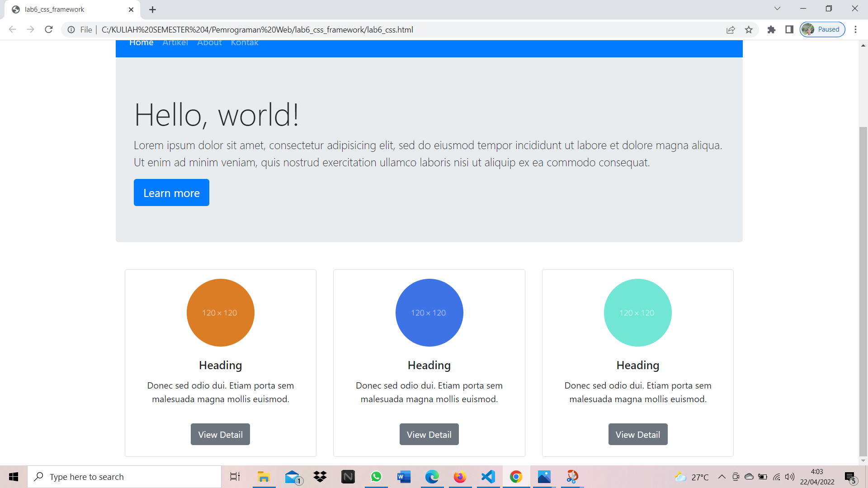The width and height of the screenshot is (868, 488).
Task: Open the tab search dropdown arrow
Action: pyautogui.click(x=777, y=8)
